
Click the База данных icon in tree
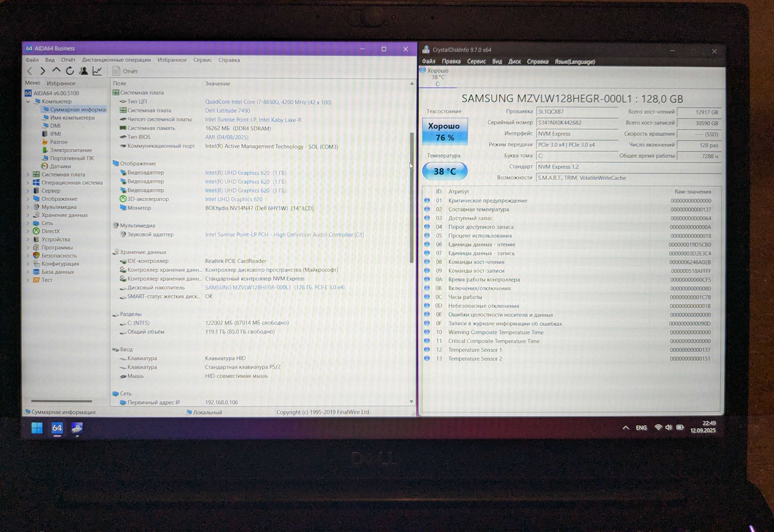(x=36, y=272)
